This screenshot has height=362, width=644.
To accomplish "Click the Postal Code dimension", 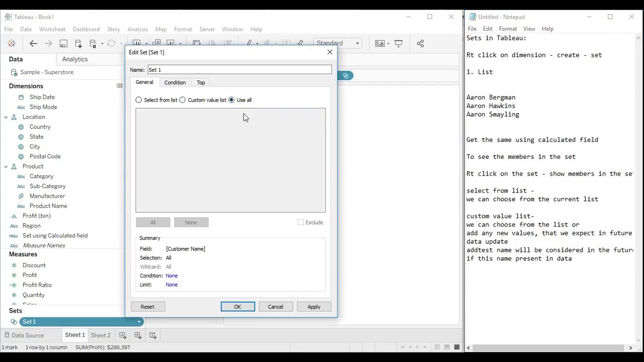I will tap(45, 156).
